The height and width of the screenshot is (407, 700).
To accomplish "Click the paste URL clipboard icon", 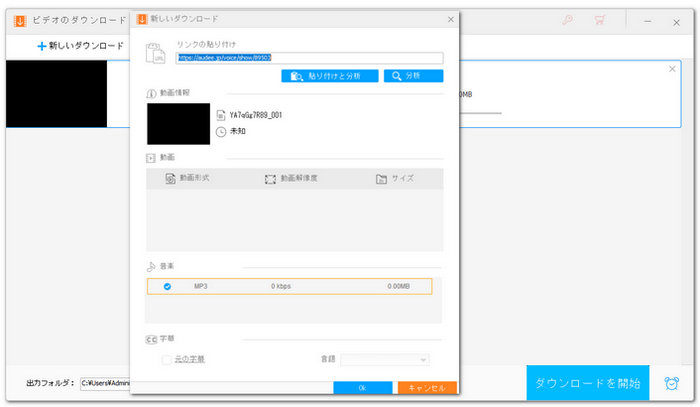I will [x=155, y=53].
